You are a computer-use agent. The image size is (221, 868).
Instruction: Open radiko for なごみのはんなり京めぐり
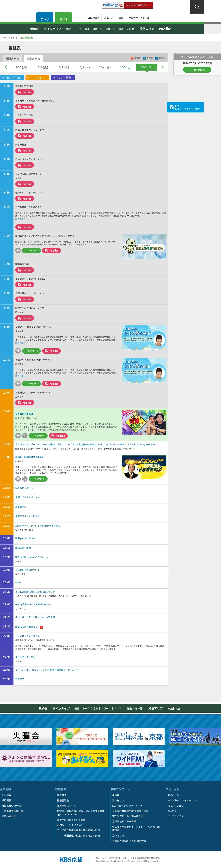pyautogui.click(x=24, y=184)
